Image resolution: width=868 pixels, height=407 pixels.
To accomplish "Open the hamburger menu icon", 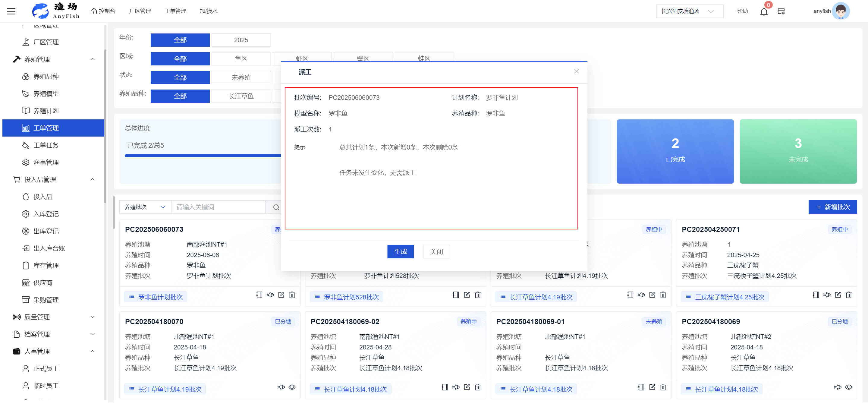I will [11, 11].
